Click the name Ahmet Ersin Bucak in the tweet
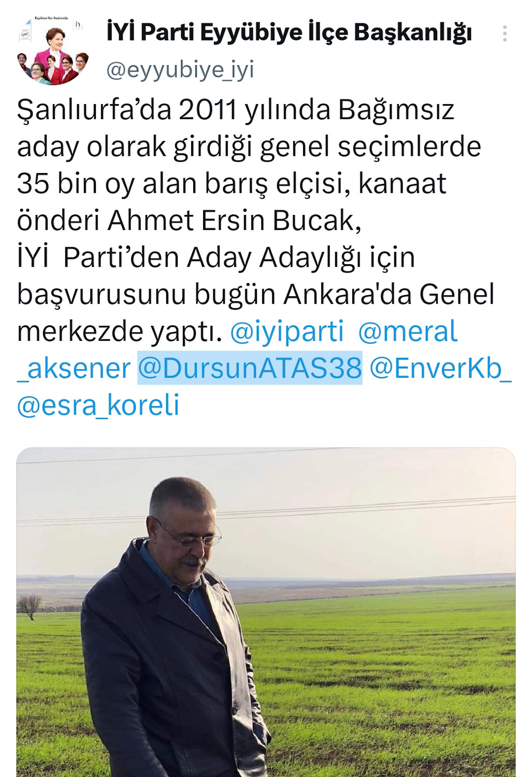 [x=234, y=221]
